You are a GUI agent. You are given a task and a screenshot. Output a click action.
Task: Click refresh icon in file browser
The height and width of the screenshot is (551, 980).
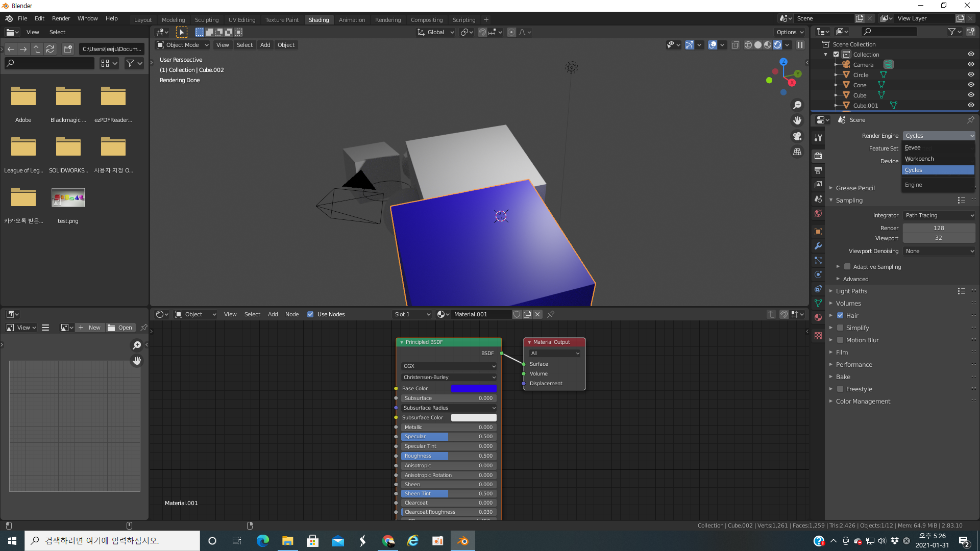[x=50, y=49]
